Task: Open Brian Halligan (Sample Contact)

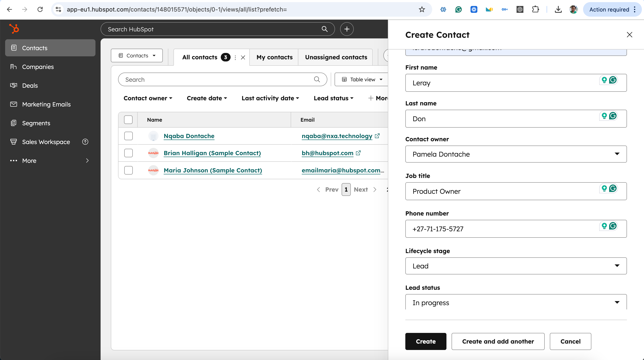Action: click(212, 153)
